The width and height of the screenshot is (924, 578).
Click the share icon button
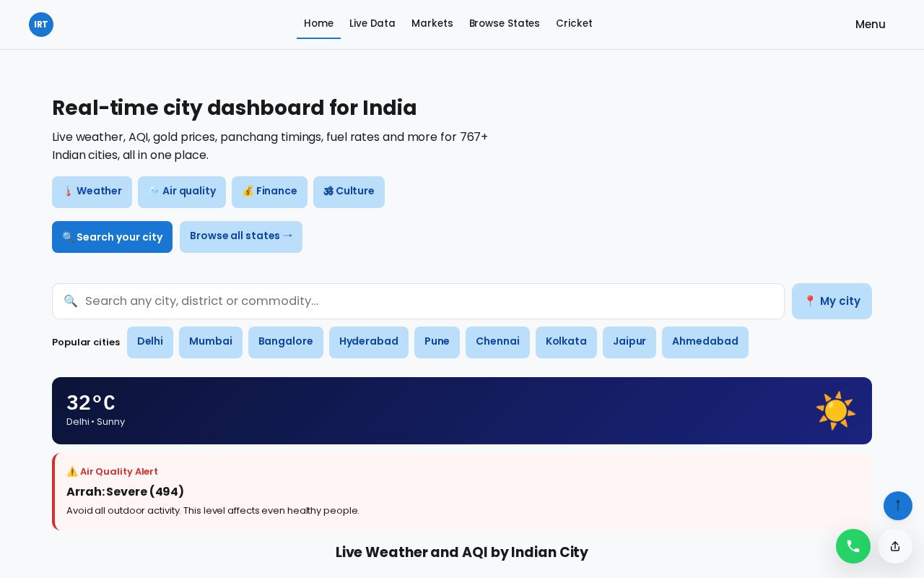[895, 546]
